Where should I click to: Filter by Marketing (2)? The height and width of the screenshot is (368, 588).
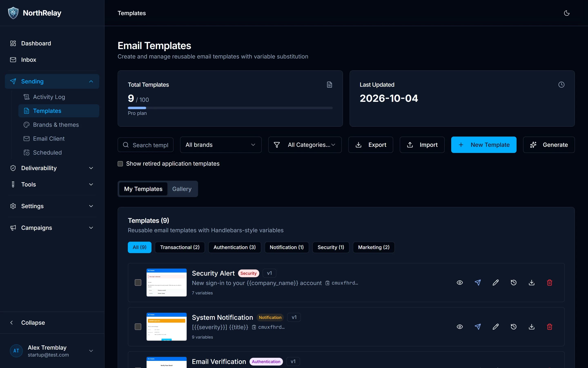374,247
